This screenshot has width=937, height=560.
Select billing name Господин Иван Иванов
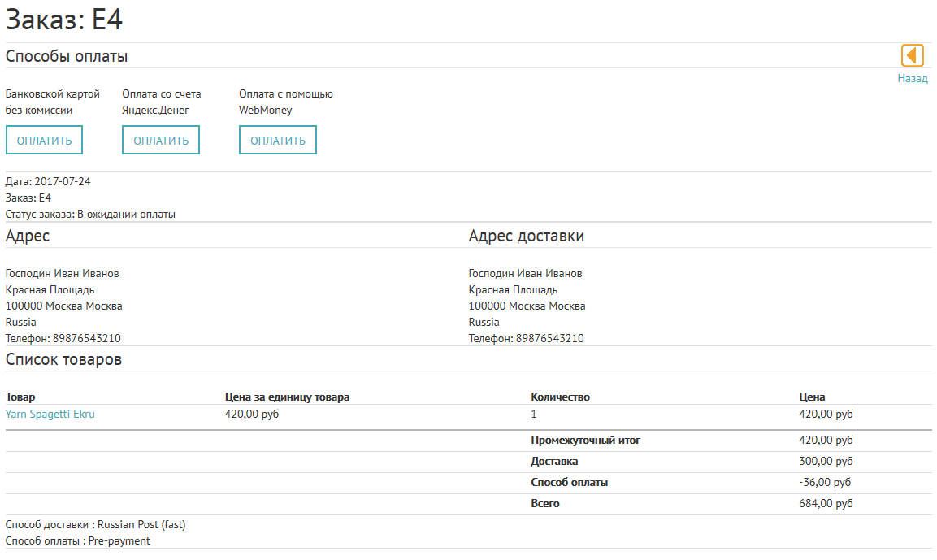point(62,273)
